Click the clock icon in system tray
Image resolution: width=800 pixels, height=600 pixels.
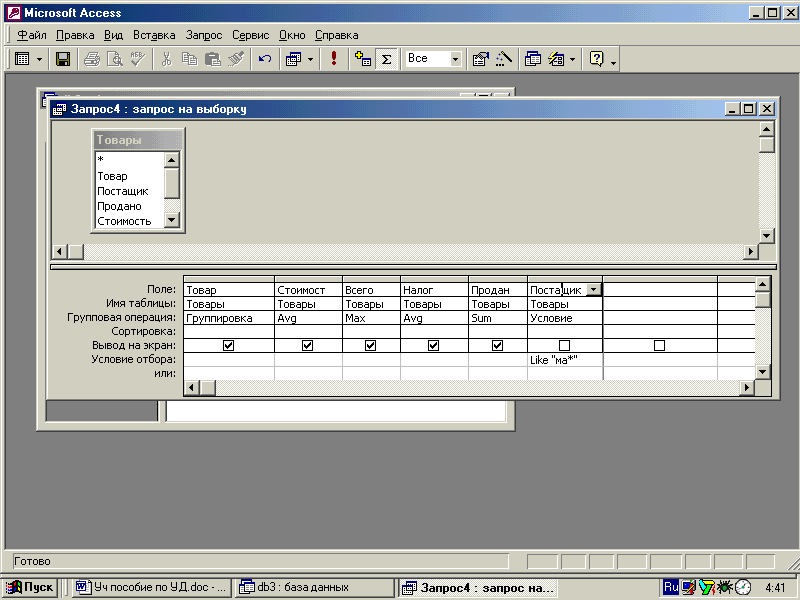(x=743, y=587)
